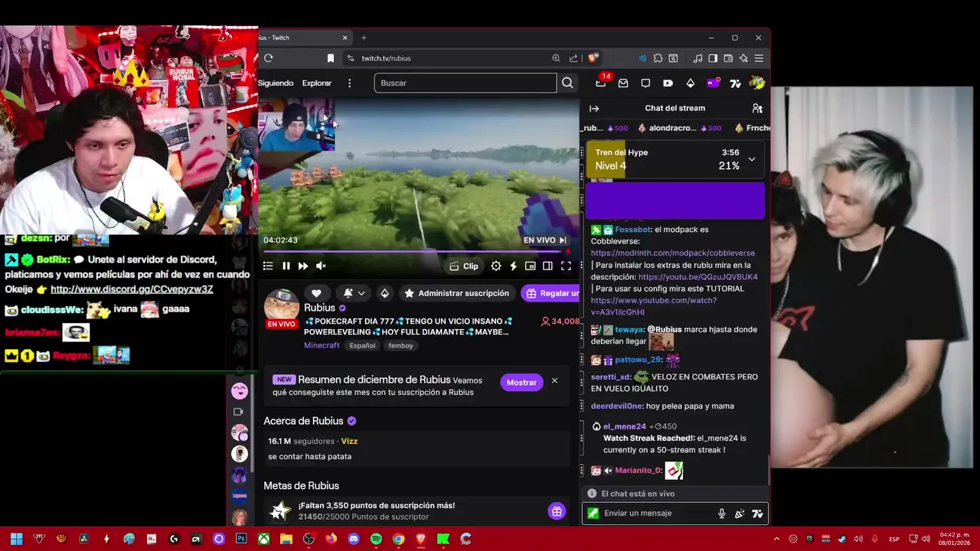This screenshot has height=551, width=980.
Task: Open the browser extensions puzzle icon
Action: coord(658,58)
